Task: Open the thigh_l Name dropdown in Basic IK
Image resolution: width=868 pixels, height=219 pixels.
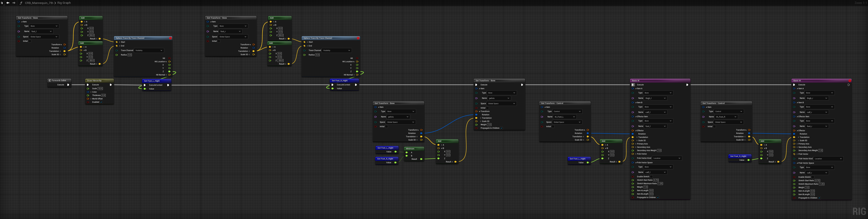Action: 655,98
